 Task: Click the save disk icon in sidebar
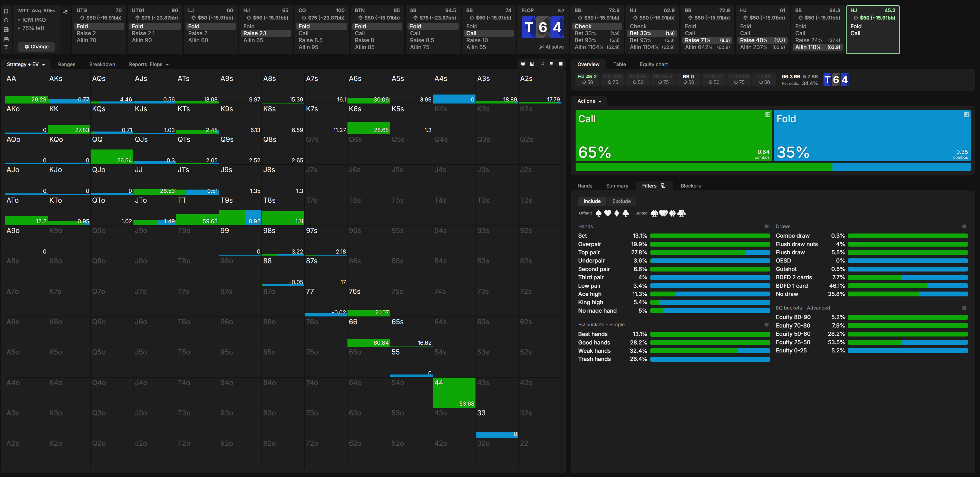(6, 29)
